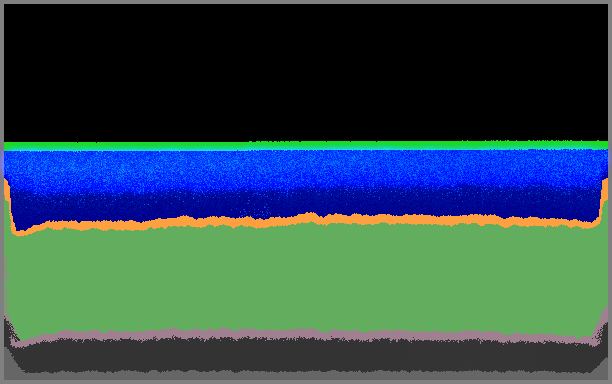Click the raised orange bump mid-band
Image resolution: width=612 pixels, height=384 pixels.
tap(310, 217)
